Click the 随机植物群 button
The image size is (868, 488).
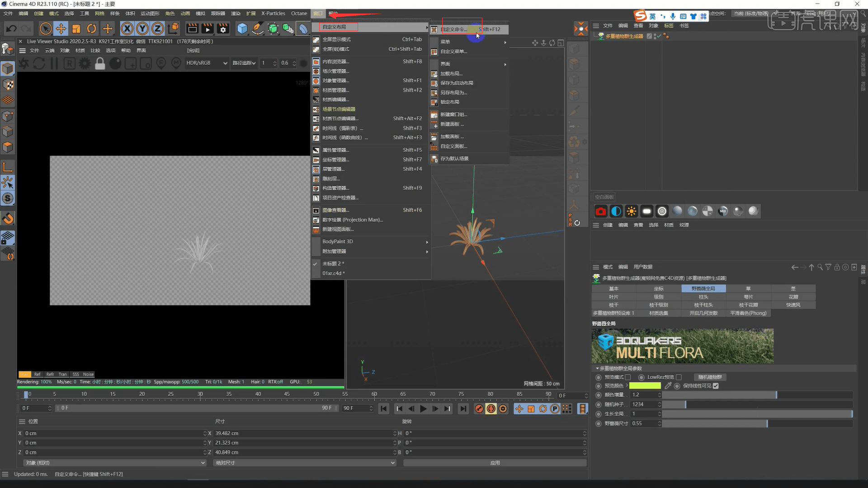click(710, 377)
